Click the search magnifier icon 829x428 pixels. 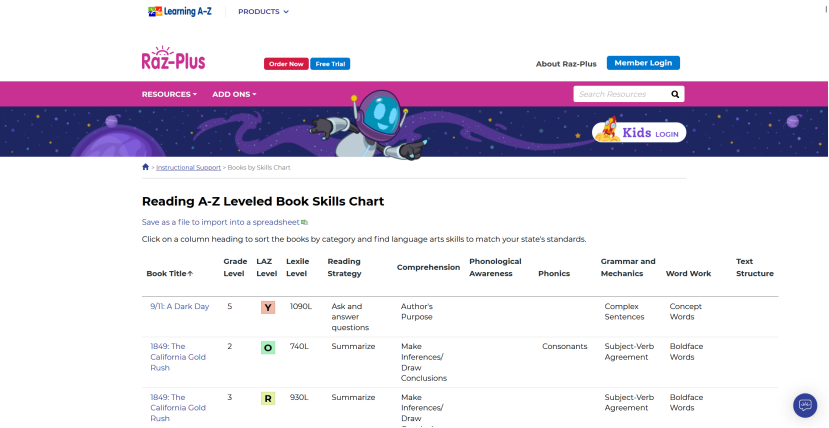coord(675,94)
